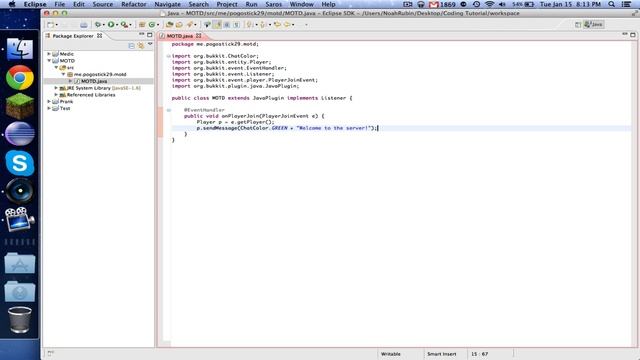Click the Print toolbar icon
640x360 pixels.
[x=84, y=25]
